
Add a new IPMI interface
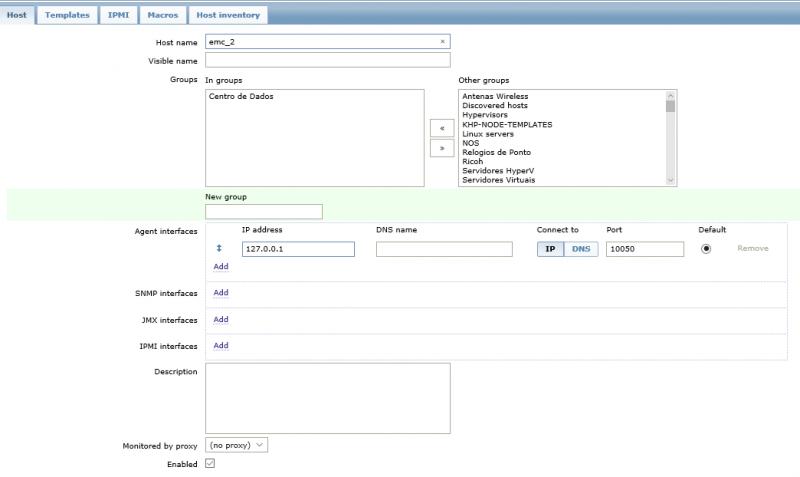[x=221, y=346]
